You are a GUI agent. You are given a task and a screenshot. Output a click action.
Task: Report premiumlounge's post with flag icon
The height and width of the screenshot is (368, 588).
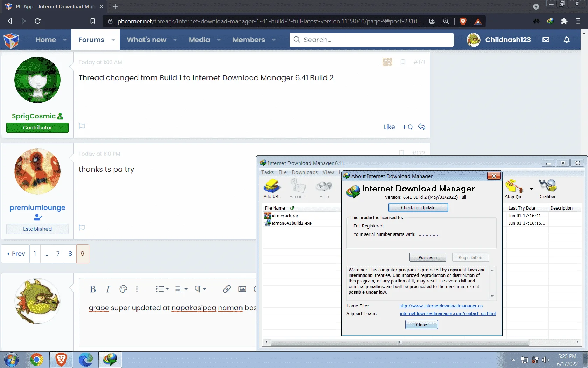pos(82,227)
